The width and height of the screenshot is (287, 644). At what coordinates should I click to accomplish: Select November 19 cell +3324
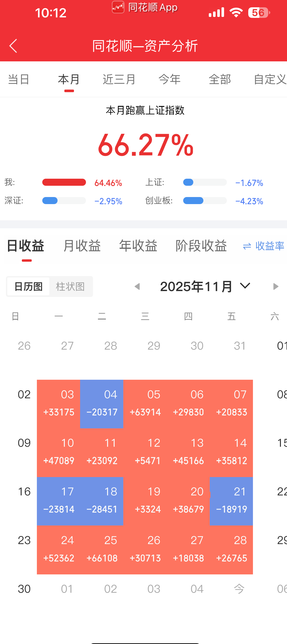click(145, 501)
